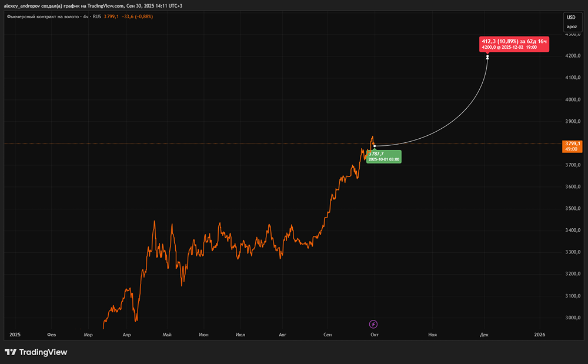This screenshot has width=588, height=364.
Task: Click the 3200,0 price axis label
Action: point(573,273)
